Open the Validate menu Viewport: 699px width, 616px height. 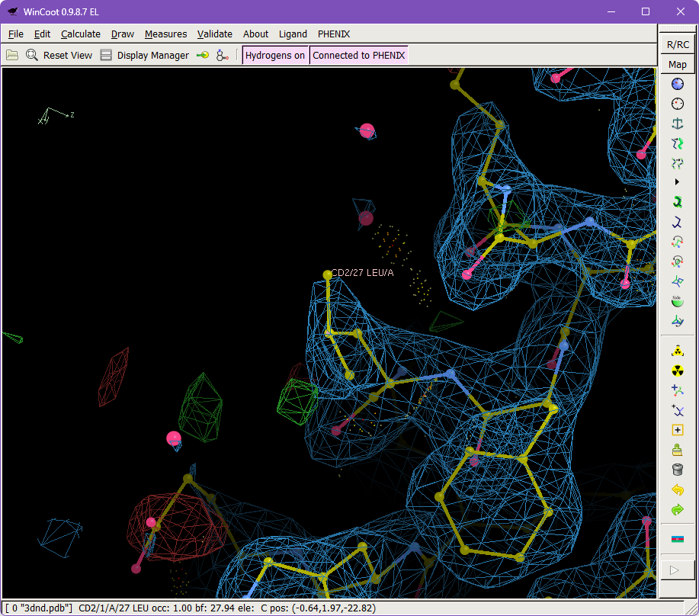click(x=214, y=34)
